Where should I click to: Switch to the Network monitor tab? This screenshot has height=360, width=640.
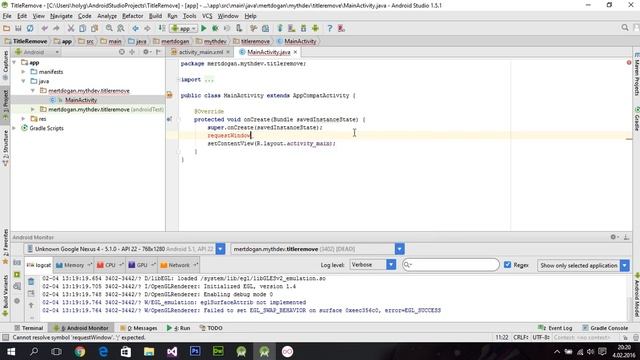(179, 265)
